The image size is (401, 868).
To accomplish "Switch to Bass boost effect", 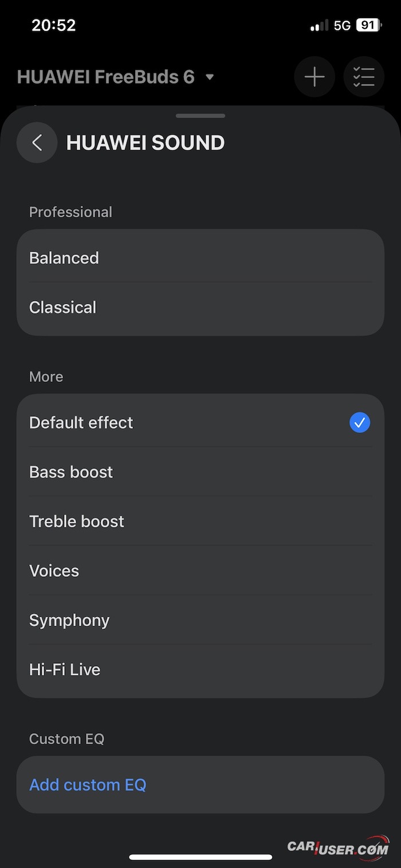I will pyautogui.click(x=71, y=472).
